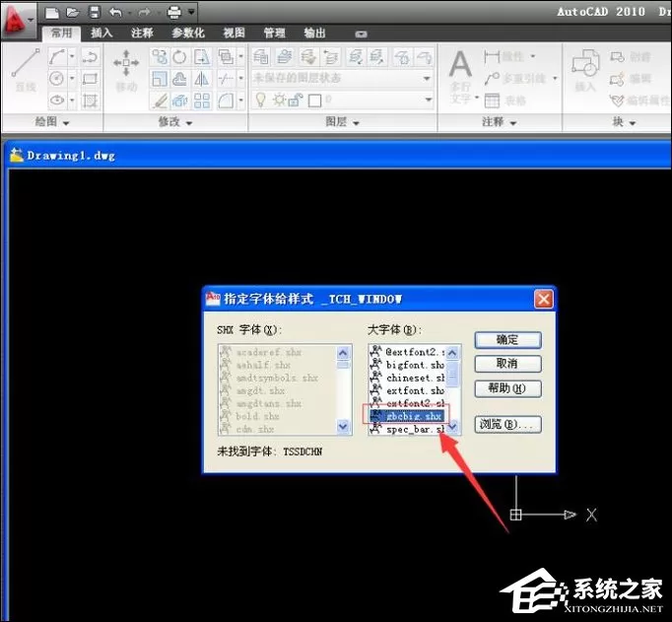The height and width of the screenshot is (622, 672).
Task: Select the scale modify tool
Action: 160,79
